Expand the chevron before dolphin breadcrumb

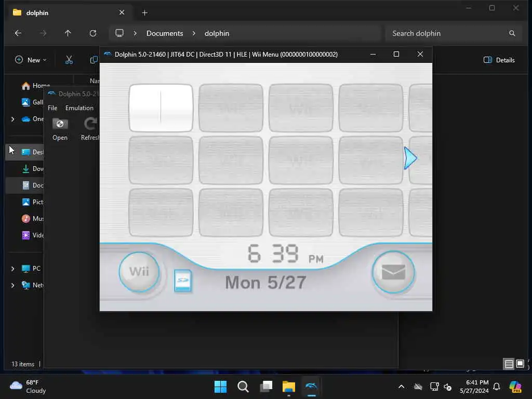(194, 33)
